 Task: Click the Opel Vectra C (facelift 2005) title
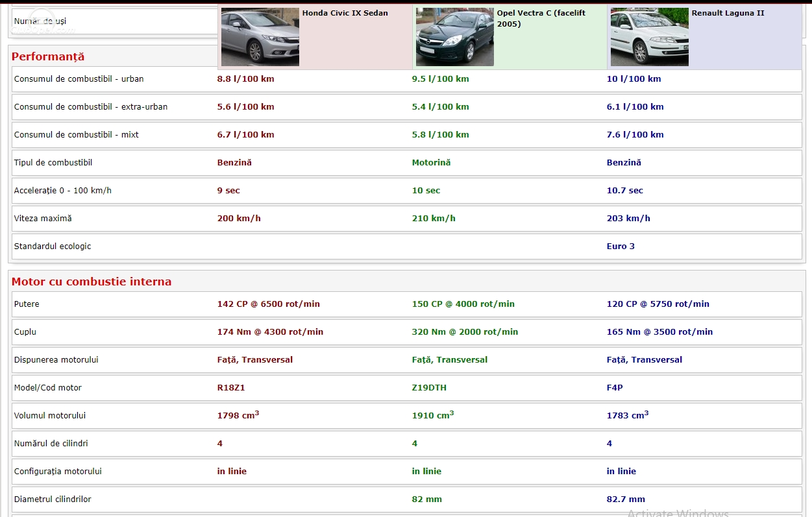coord(541,18)
